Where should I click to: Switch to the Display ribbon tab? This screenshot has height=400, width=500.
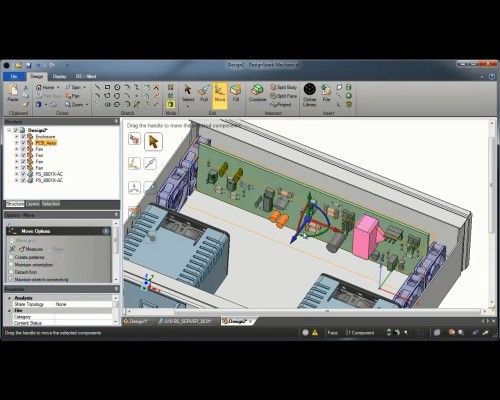click(x=59, y=76)
